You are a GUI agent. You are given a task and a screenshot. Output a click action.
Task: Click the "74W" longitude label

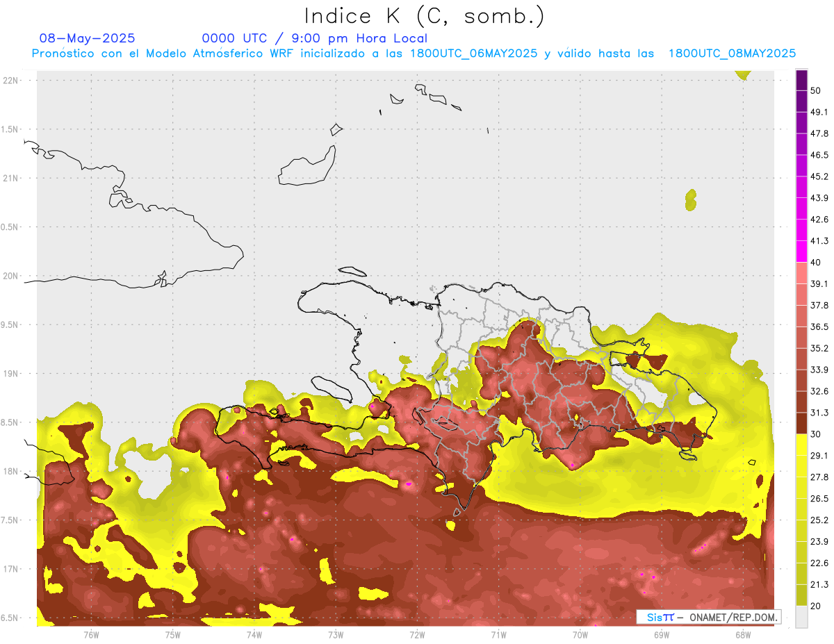click(254, 634)
